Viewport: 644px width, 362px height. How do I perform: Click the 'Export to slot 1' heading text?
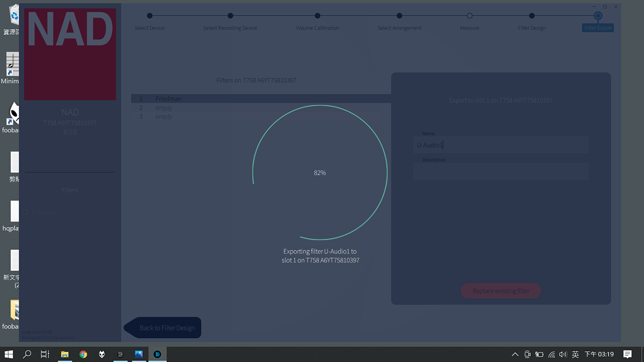(501, 100)
